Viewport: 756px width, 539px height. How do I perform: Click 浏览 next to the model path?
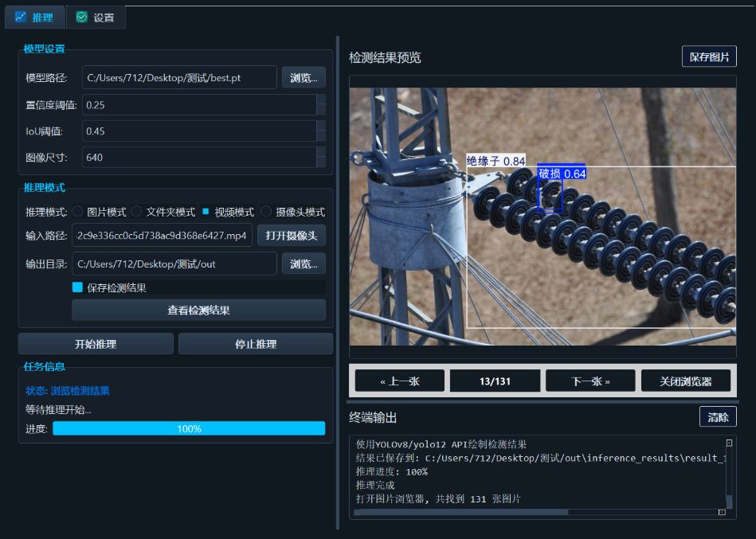pos(303,76)
